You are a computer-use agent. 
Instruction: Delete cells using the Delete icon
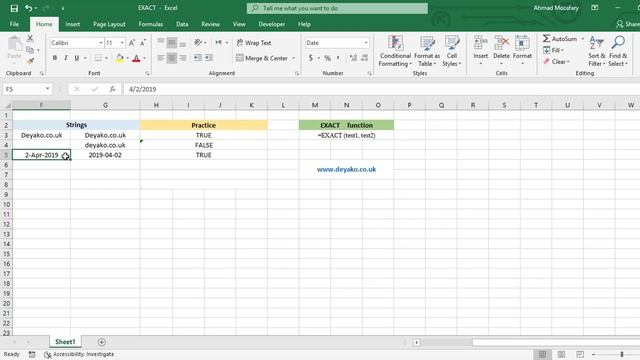click(501, 42)
